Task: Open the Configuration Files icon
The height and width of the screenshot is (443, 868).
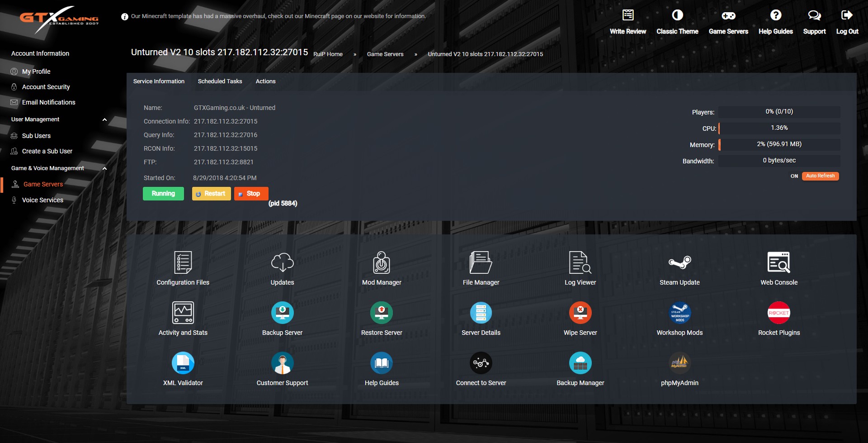Action: point(183,262)
